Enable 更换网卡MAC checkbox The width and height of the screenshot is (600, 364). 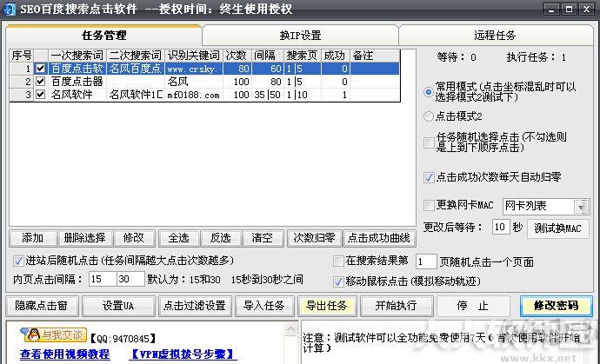(429, 205)
